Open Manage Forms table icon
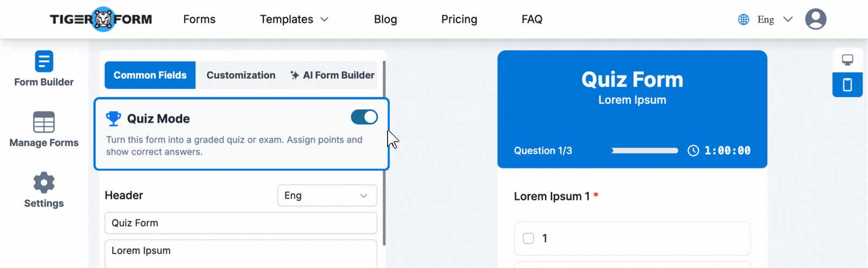 (x=44, y=122)
